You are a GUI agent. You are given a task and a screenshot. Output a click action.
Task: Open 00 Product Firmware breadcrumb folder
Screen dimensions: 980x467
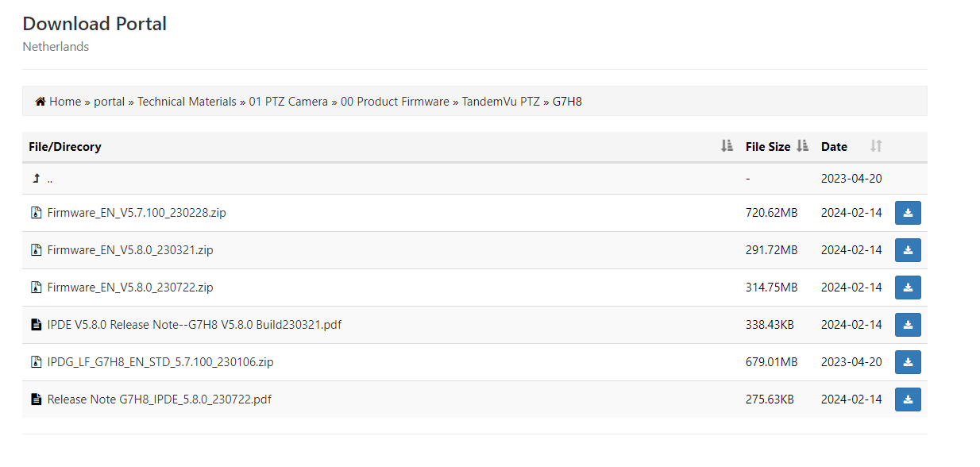coord(395,102)
